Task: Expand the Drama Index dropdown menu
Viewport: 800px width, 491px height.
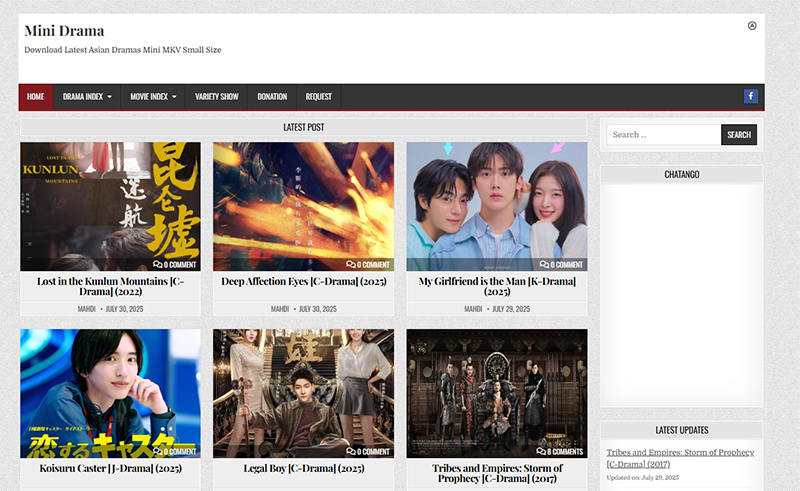Action: (87, 96)
